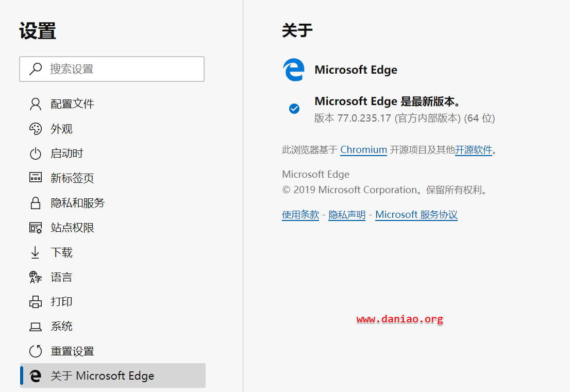This screenshot has height=392, width=570.
Task: Select the language icon beside 语言
Action: [35, 277]
